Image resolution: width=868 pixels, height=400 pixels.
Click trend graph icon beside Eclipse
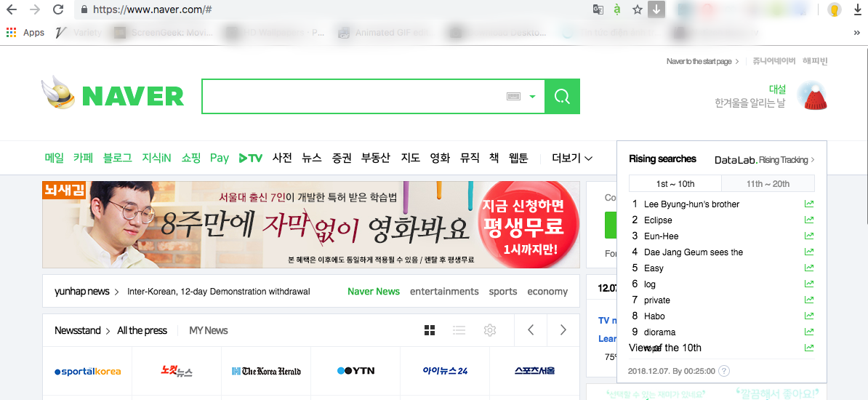point(809,220)
